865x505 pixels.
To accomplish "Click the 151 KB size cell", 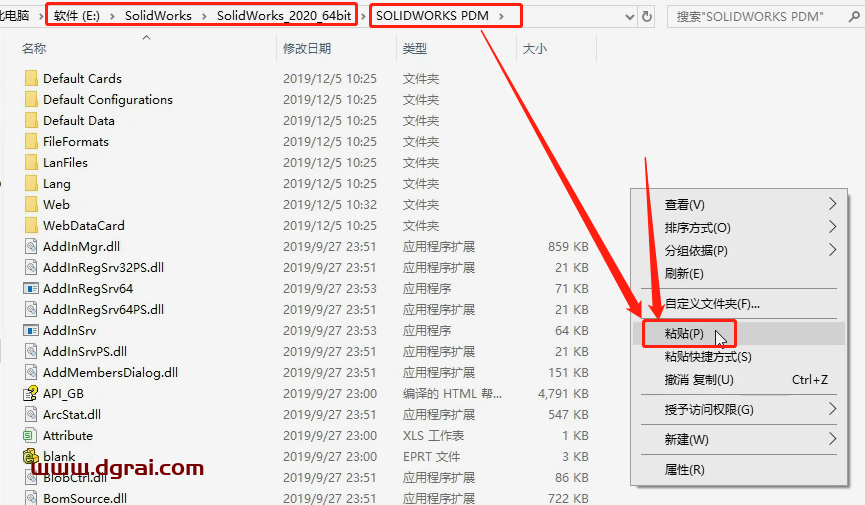I will (x=568, y=373).
